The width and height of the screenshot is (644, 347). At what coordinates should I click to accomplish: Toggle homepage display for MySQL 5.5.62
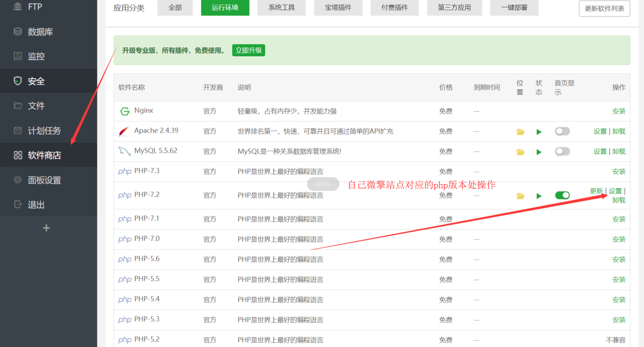(x=563, y=152)
